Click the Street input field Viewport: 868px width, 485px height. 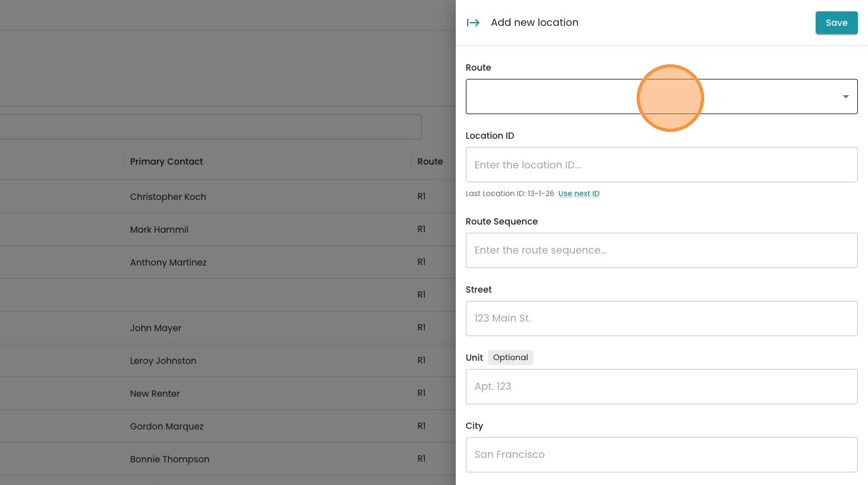[x=661, y=318]
